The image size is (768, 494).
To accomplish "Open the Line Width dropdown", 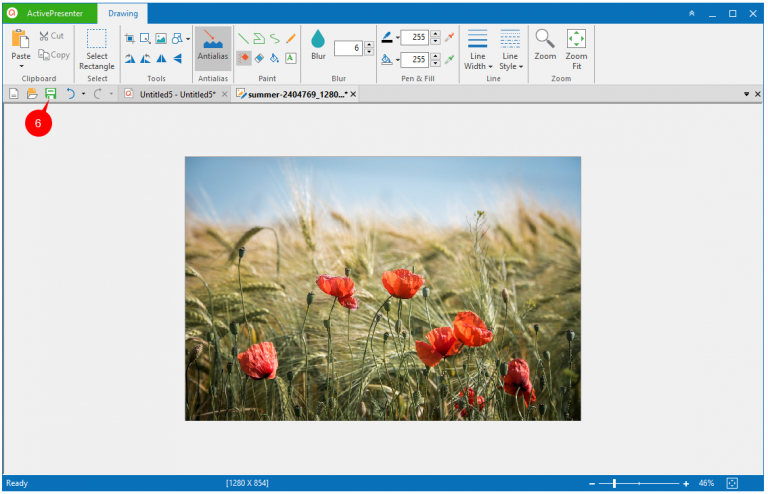I will coord(478,49).
